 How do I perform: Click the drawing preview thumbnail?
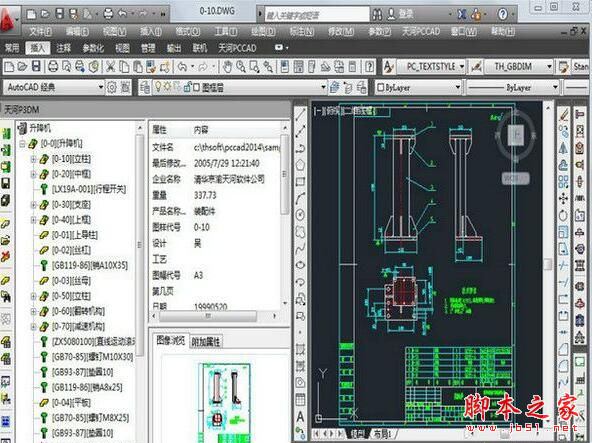225,403
